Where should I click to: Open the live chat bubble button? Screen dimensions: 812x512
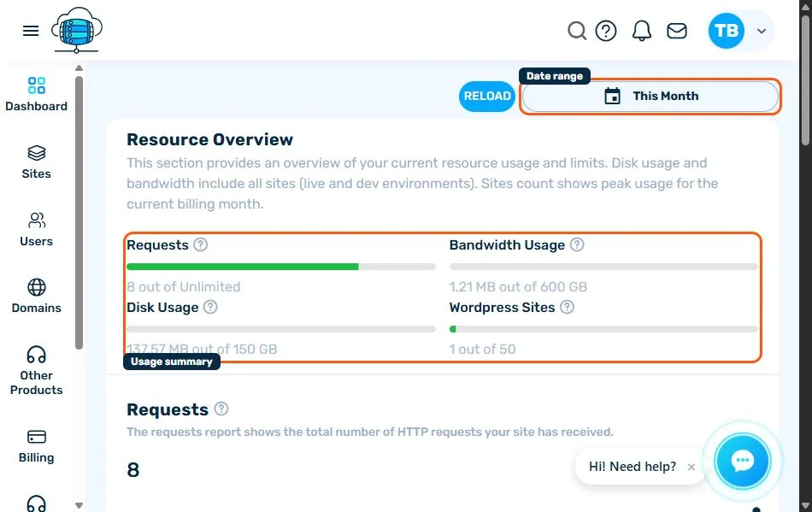tap(743, 461)
